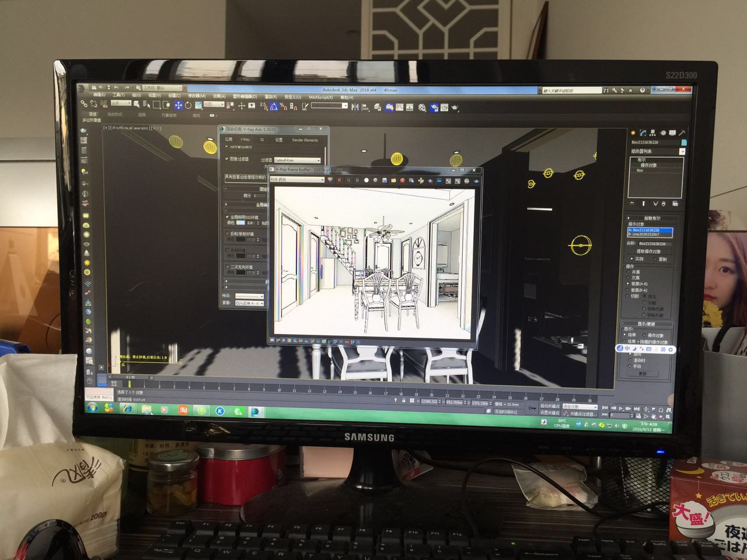Click the 设置关键点 button
747x560 pixels.
click(x=550, y=413)
